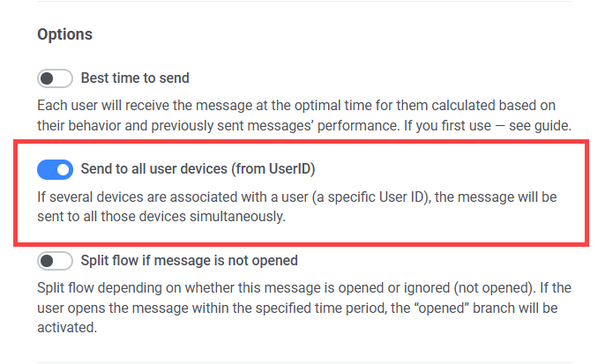Click the "Split flow if message is not opened" label

click(190, 260)
